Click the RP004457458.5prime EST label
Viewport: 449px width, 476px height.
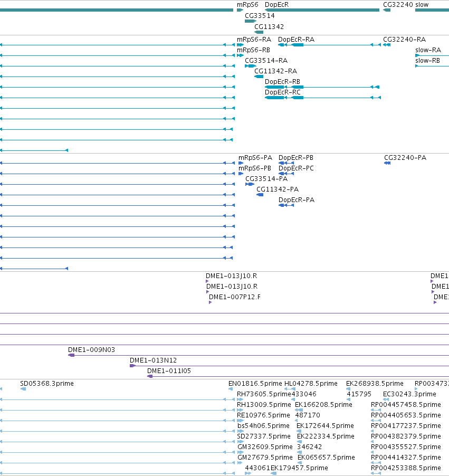406,405
